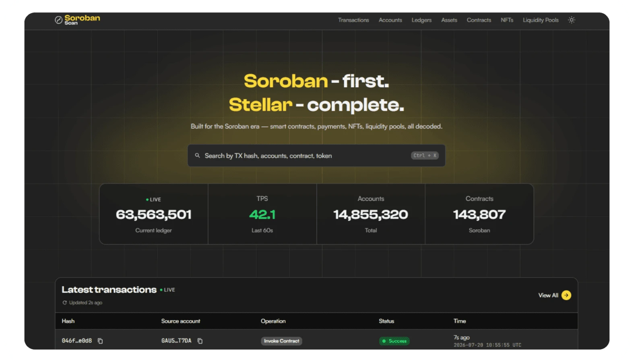Click the current ledger value 63,563,501
The height and width of the screenshot is (362, 644).
point(153,215)
